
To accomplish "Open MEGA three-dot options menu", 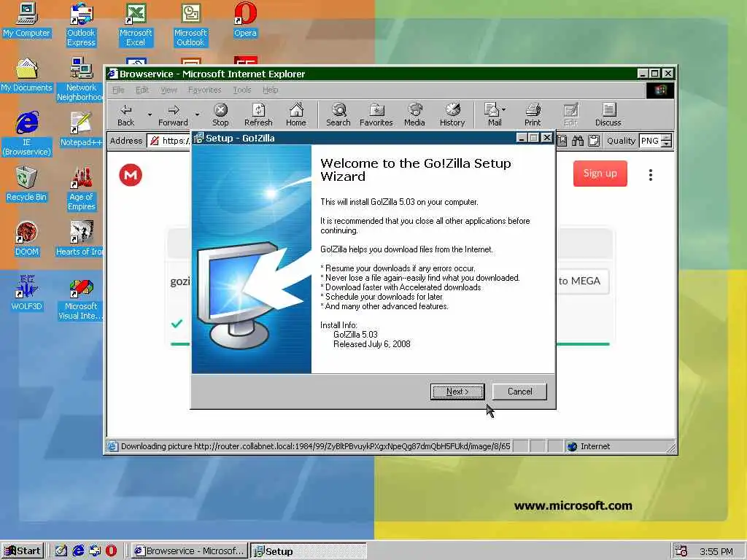I will tap(650, 175).
